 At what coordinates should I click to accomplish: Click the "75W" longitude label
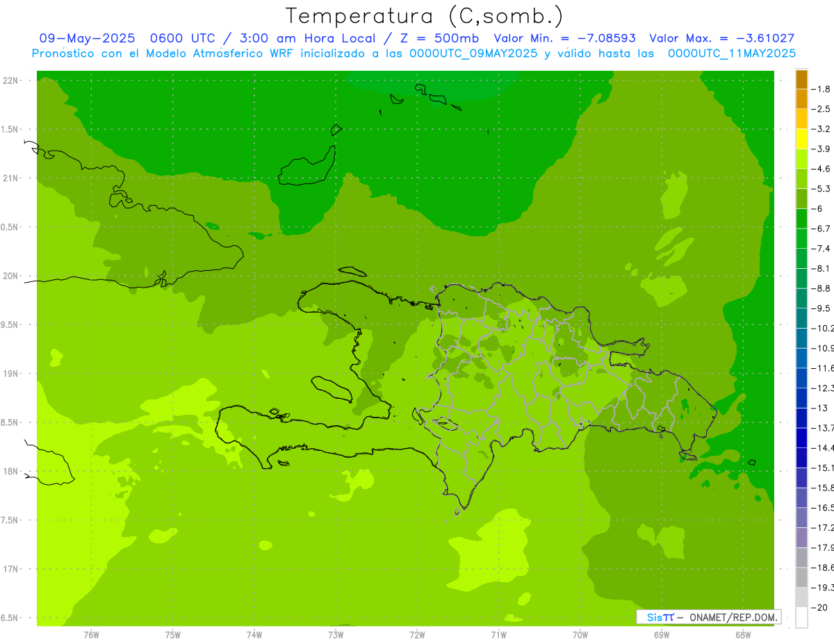point(173,635)
